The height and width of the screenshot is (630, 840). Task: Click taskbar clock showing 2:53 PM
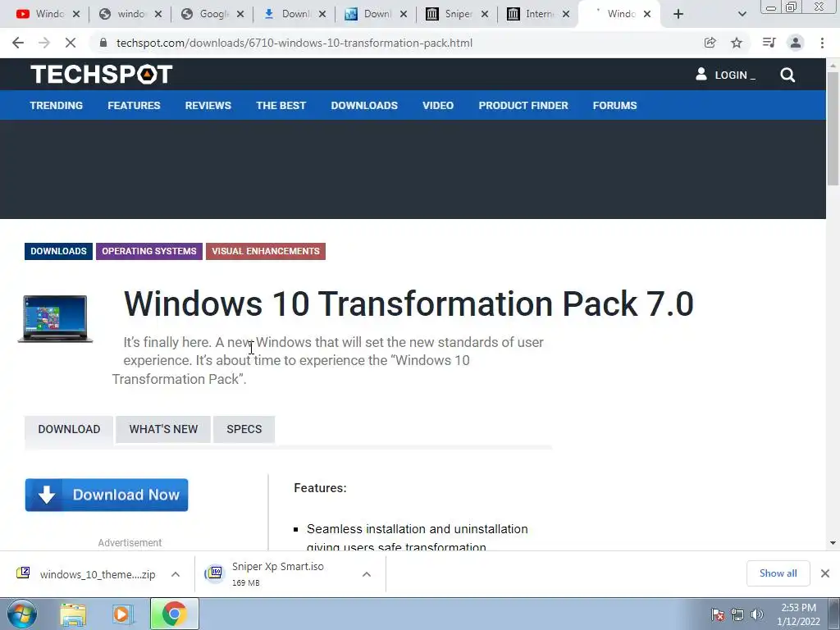798,614
